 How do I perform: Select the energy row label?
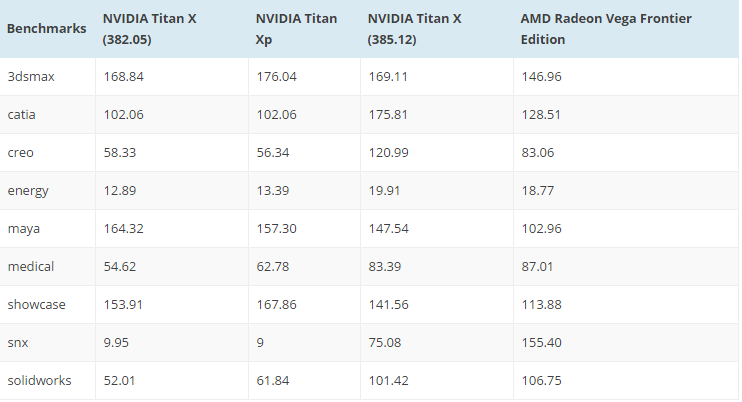[x=27, y=190]
